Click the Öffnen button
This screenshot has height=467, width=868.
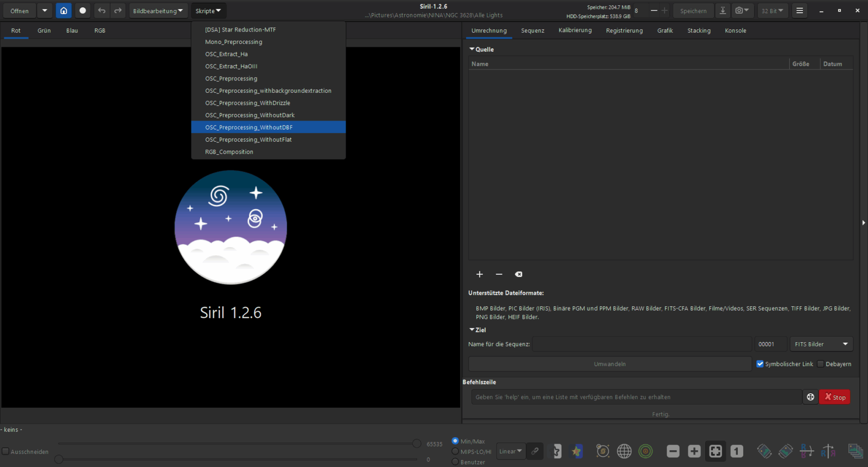[20, 10]
